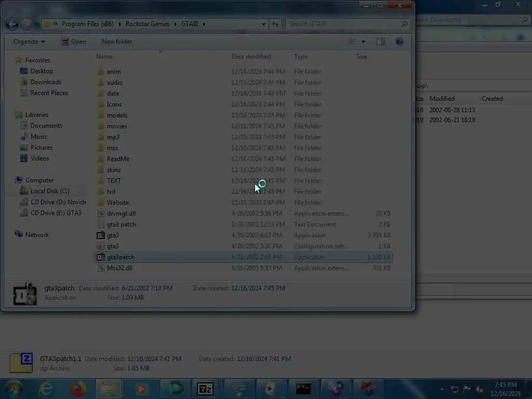Open the Documents library

[x=46, y=126]
